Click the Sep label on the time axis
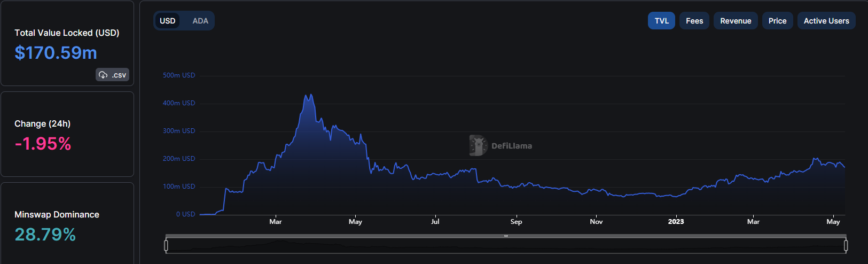The width and height of the screenshot is (868, 264). coord(516,221)
